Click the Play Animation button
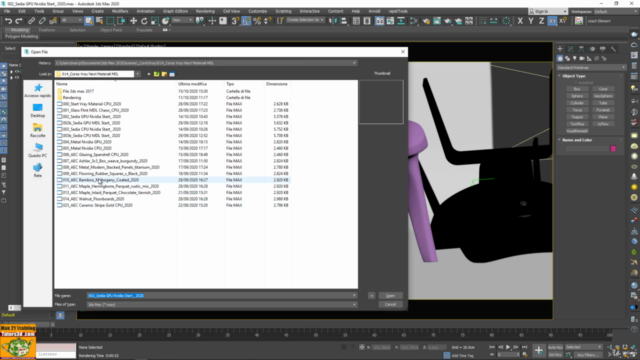The height and width of the screenshot is (360, 640). click(x=508, y=347)
